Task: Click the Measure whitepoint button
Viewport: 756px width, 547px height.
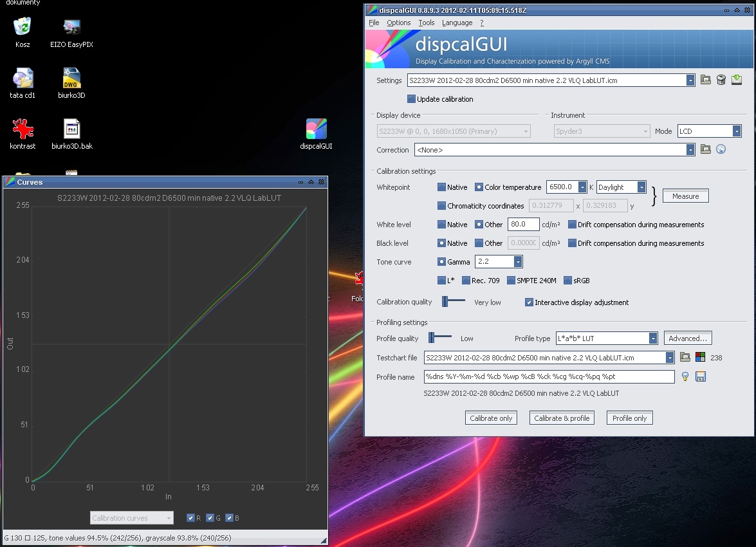Action: click(686, 196)
